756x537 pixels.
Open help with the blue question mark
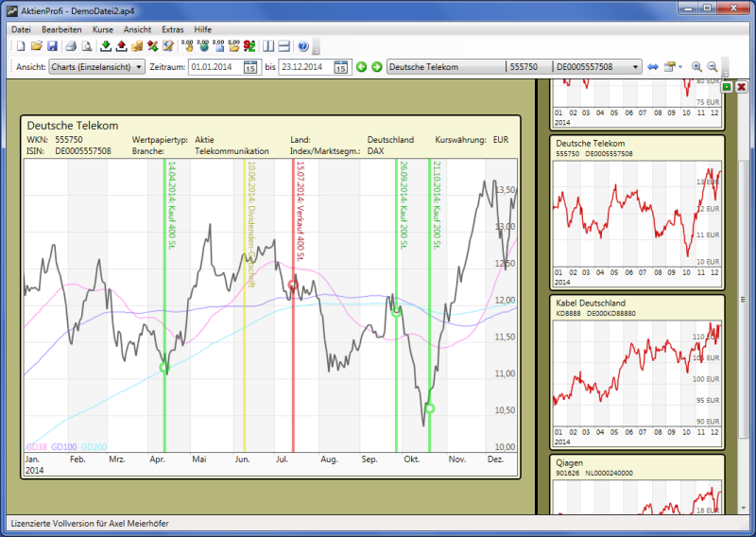[x=303, y=45]
